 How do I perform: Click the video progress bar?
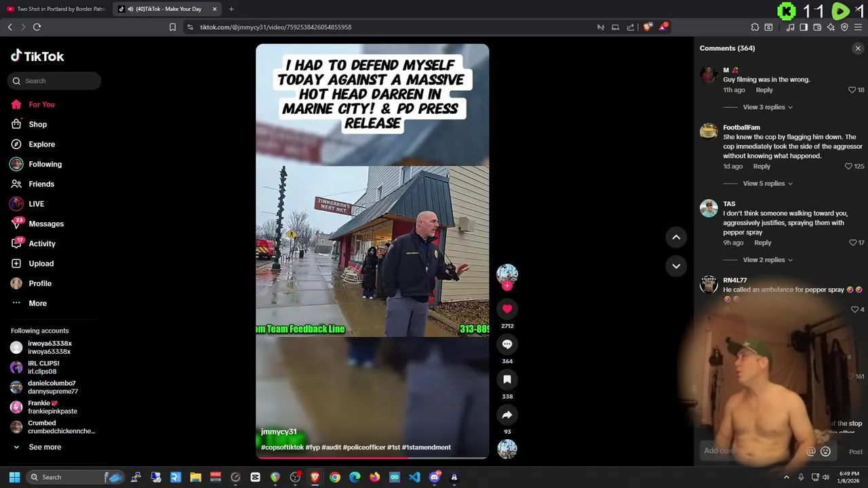coord(372,457)
